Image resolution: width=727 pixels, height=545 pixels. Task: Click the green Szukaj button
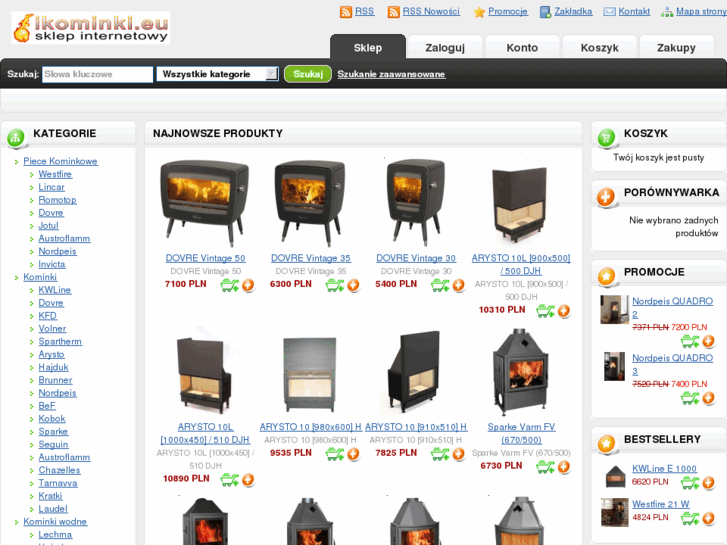[308, 74]
